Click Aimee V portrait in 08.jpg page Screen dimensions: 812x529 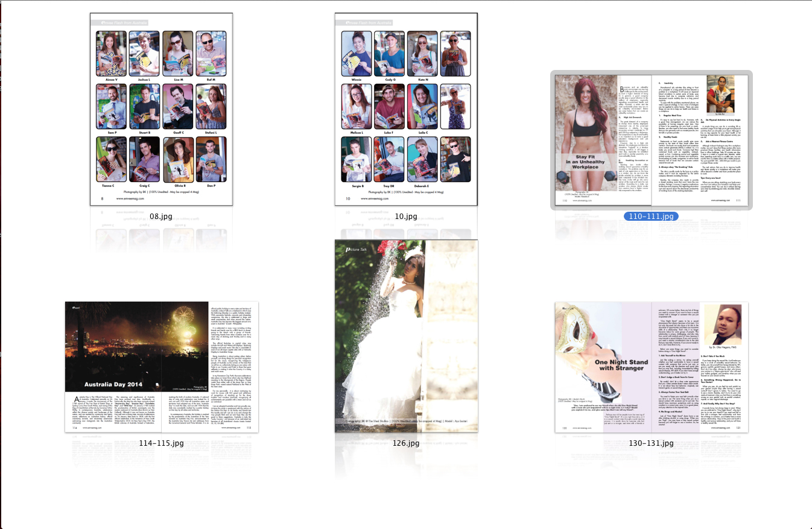coord(111,53)
